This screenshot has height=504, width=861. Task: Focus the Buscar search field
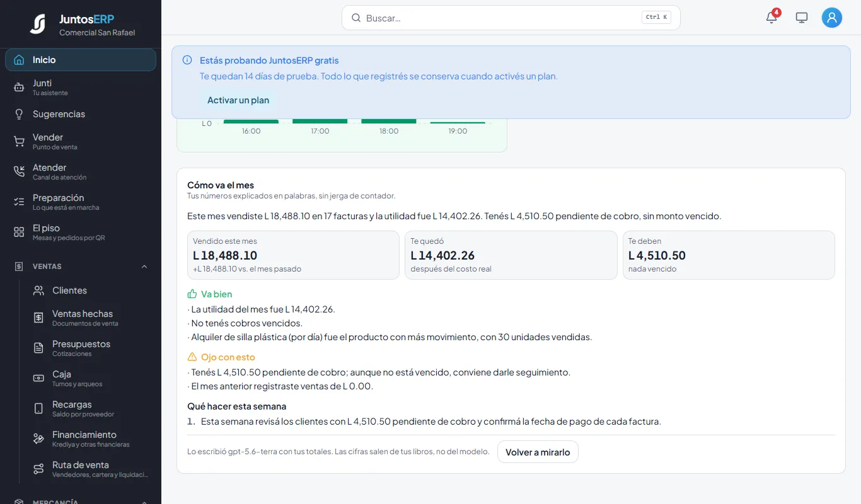pos(511,18)
